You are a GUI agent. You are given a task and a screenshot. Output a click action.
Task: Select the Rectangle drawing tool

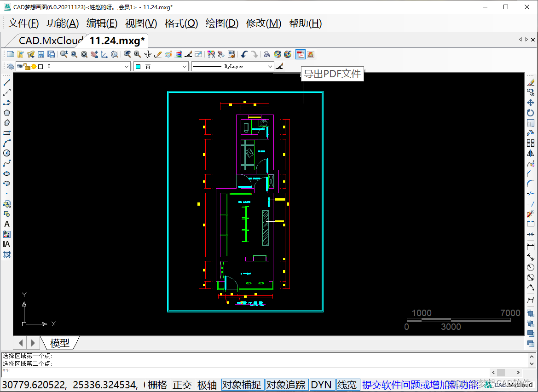coord(7,133)
